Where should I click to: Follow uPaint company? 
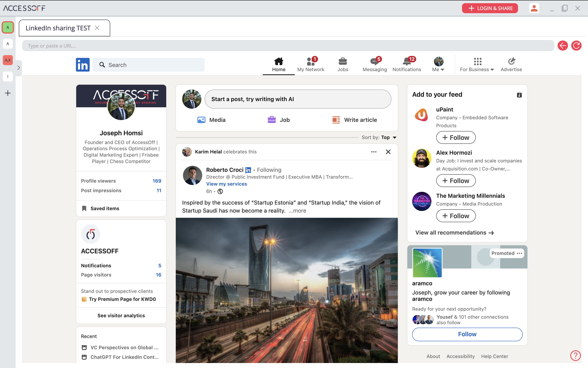click(456, 137)
